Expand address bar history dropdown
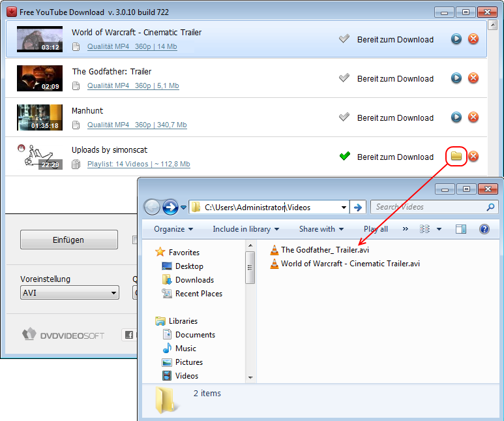504x421 pixels. pos(344,208)
